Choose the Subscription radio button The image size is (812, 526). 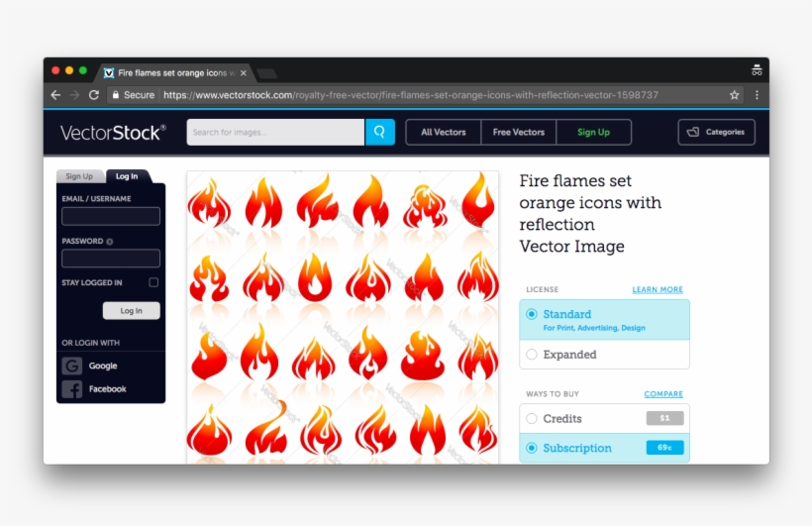click(532, 448)
